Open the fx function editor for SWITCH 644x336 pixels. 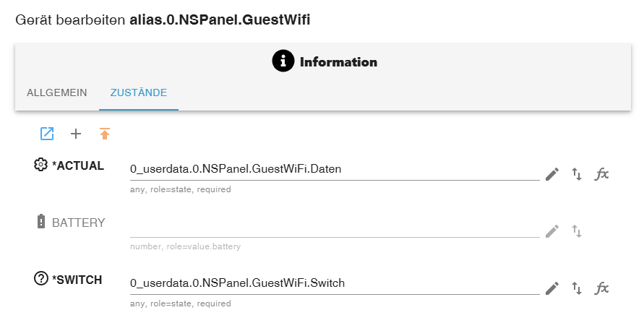pos(601,288)
